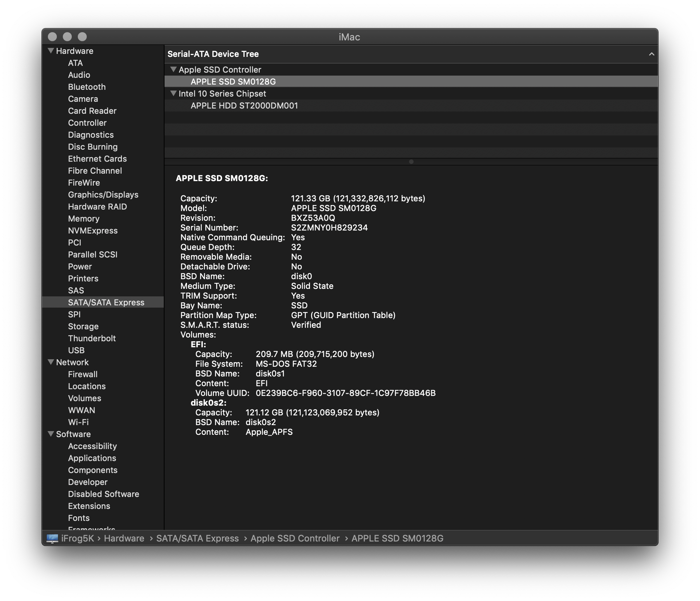
Task: Click the Partition Map Type GPT value
Action: tap(343, 315)
